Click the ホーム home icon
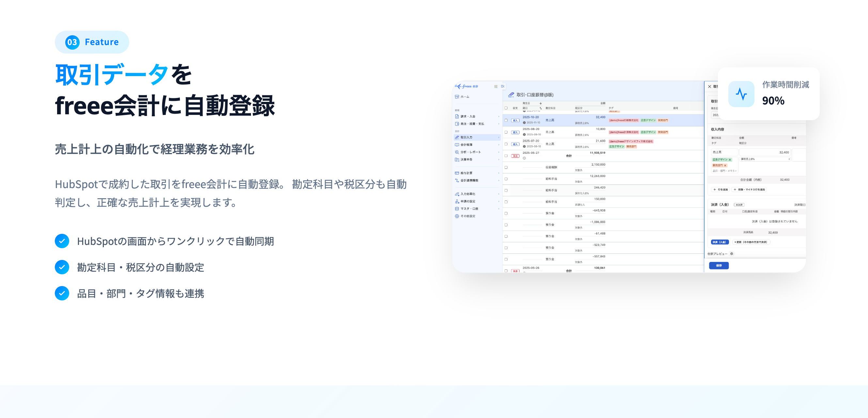868x418 pixels. pyautogui.click(x=457, y=97)
